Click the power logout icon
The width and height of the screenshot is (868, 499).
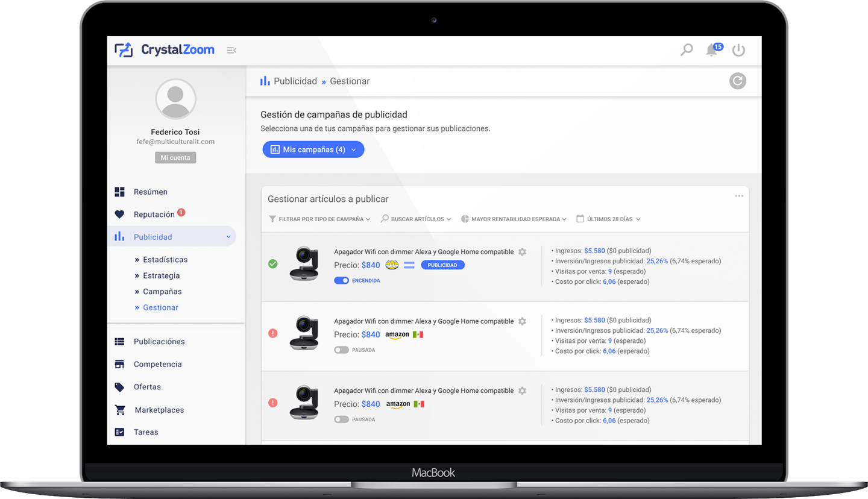(x=738, y=51)
